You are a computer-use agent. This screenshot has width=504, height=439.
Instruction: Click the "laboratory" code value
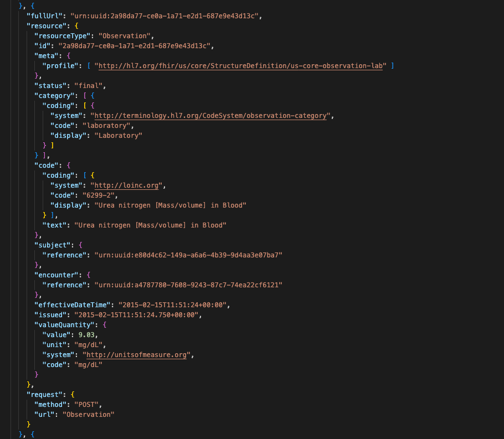point(106,126)
